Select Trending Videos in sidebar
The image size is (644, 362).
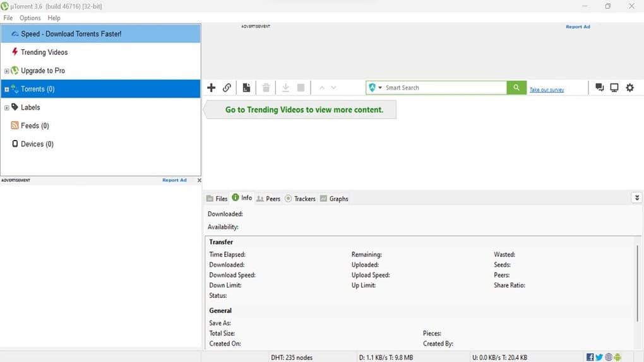click(x=100, y=52)
